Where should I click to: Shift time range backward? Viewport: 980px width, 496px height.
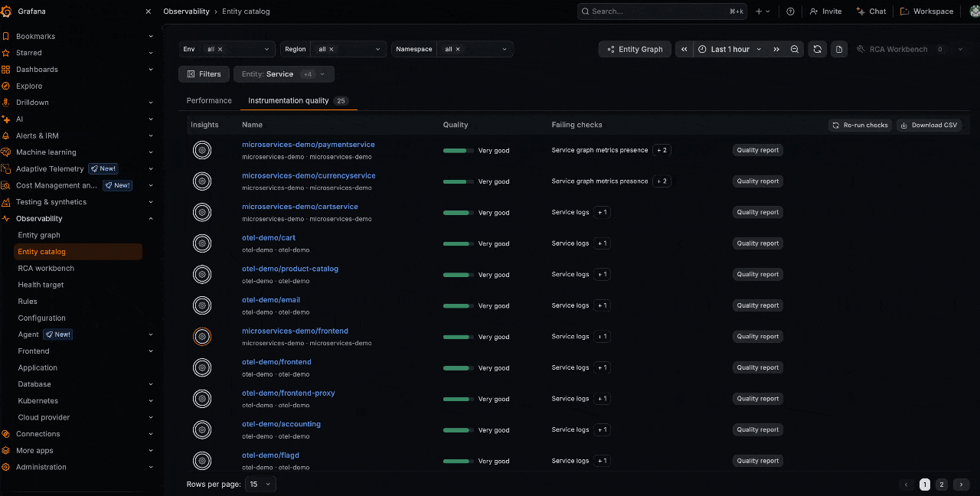point(684,49)
